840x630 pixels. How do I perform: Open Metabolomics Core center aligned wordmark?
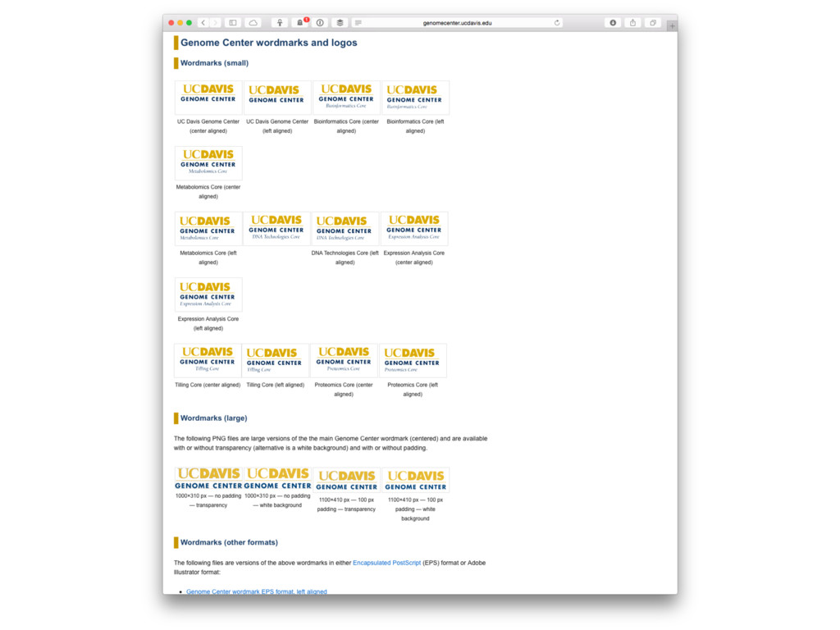tap(208, 163)
